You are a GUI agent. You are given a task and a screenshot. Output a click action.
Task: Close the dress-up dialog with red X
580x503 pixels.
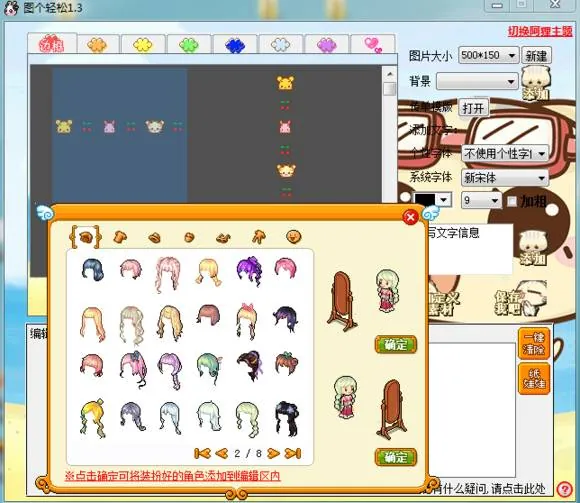[x=410, y=217]
